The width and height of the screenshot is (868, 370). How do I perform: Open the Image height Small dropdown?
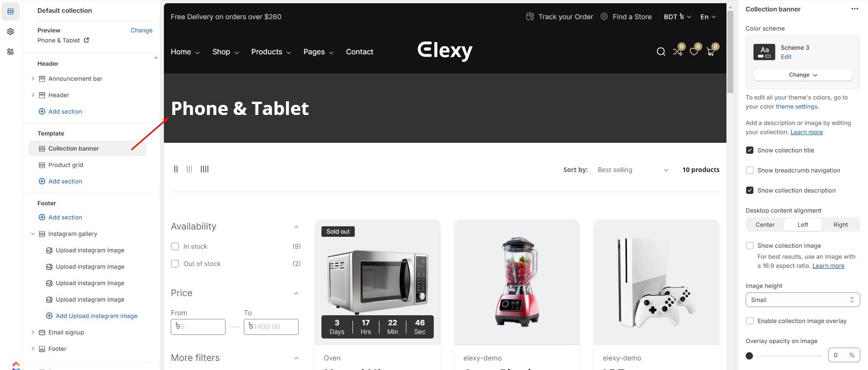coord(802,300)
